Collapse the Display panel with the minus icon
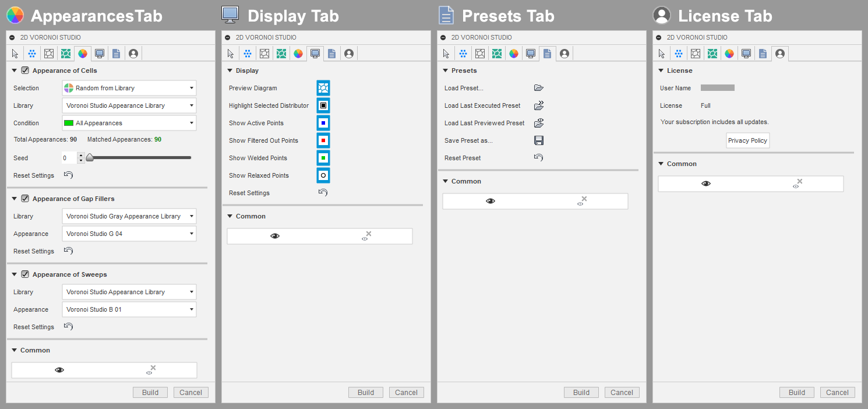 (227, 37)
